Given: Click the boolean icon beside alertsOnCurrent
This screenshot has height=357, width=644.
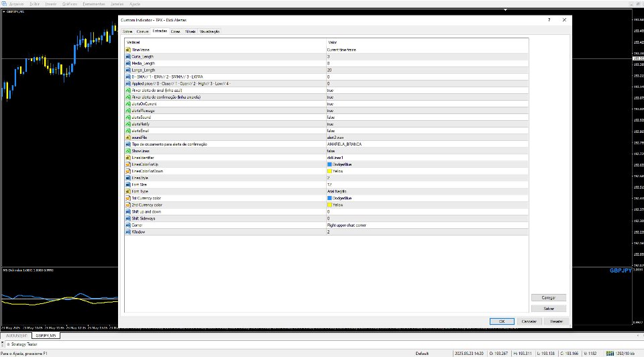Looking at the screenshot, I should tap(128, 104).
